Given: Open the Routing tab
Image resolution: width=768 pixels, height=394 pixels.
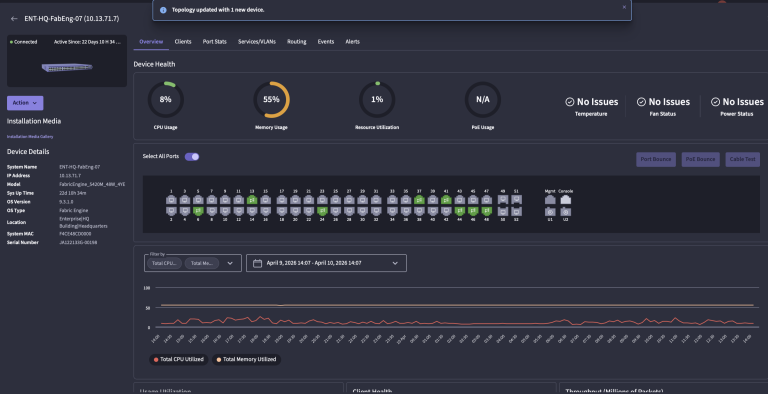Looking at the screenshot, I should point(296,42).
